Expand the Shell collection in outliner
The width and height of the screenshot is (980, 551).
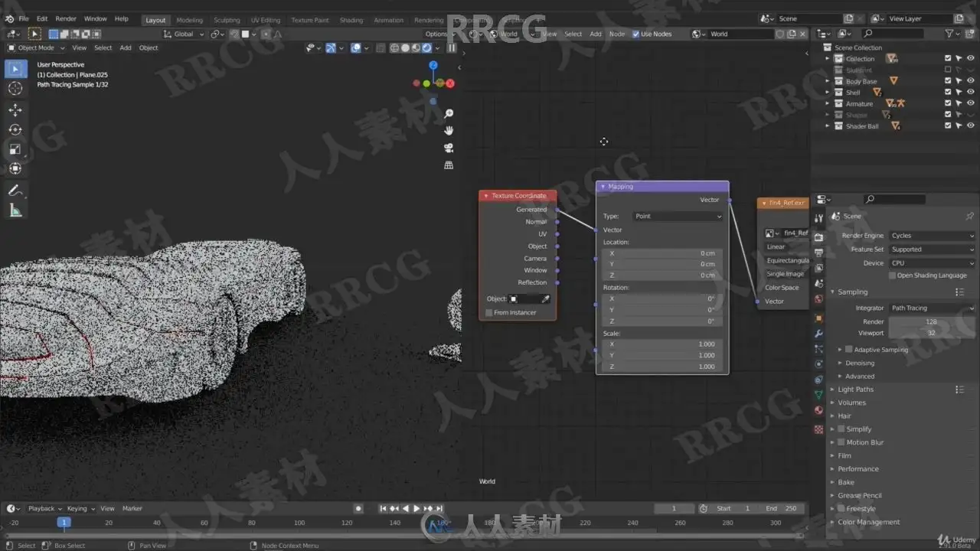[828, 93]
